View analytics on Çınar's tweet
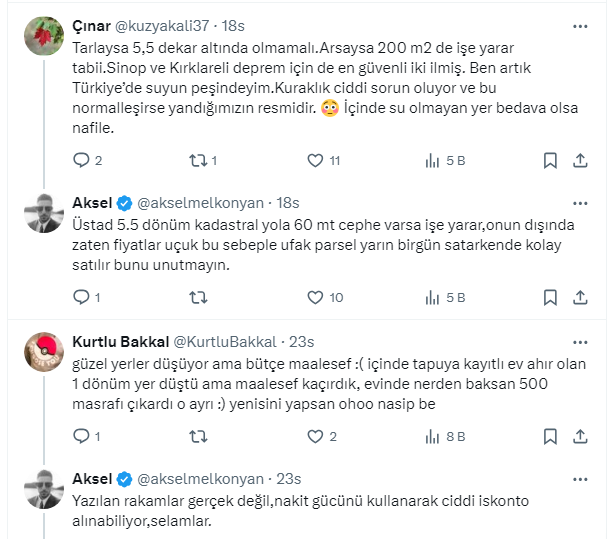 point(433,160)
